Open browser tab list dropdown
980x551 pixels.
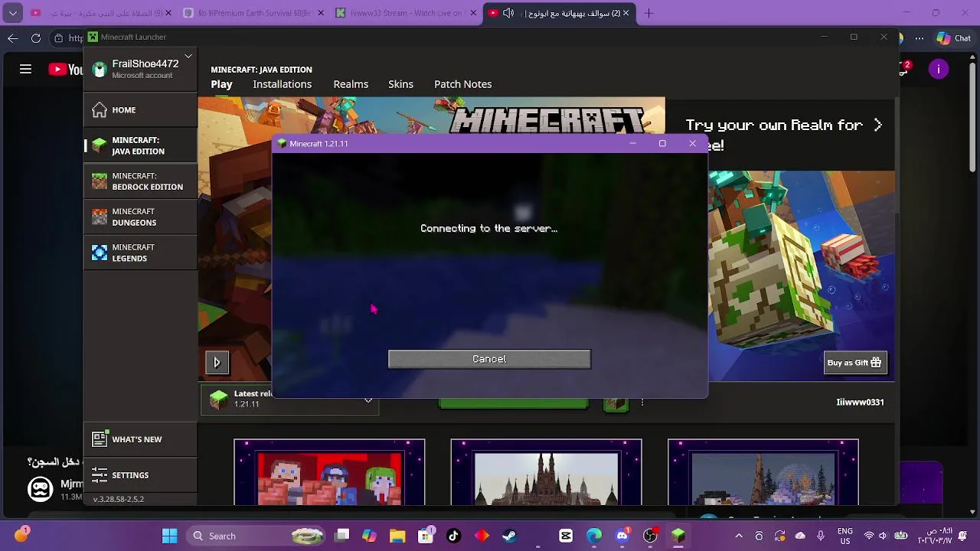[13, 13]
